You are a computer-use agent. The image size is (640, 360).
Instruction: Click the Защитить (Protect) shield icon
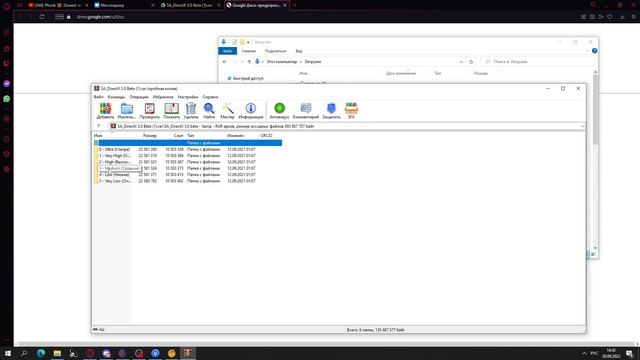(x=331, y=111)
